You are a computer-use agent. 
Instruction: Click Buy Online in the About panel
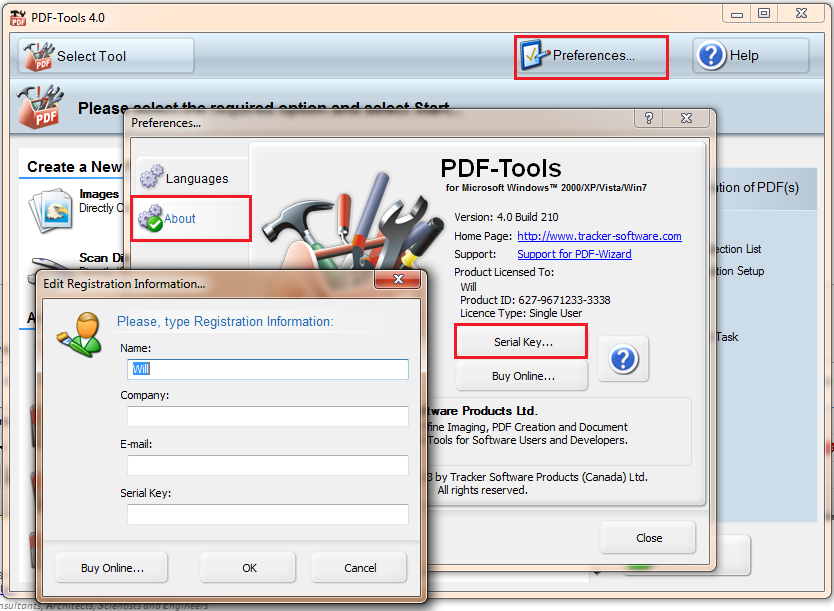click(x=522, y=376)
